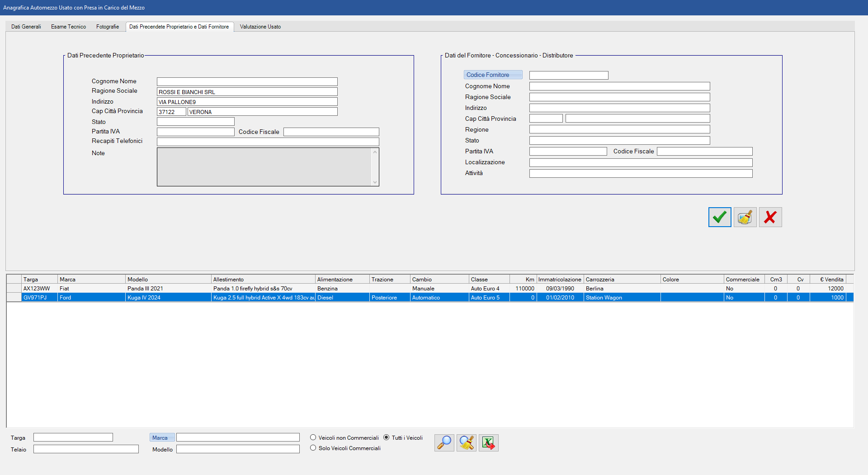Click the supplier Ragione Sociale field
The width and height of the screenshot is (868, 475).
tap(619, 97)
